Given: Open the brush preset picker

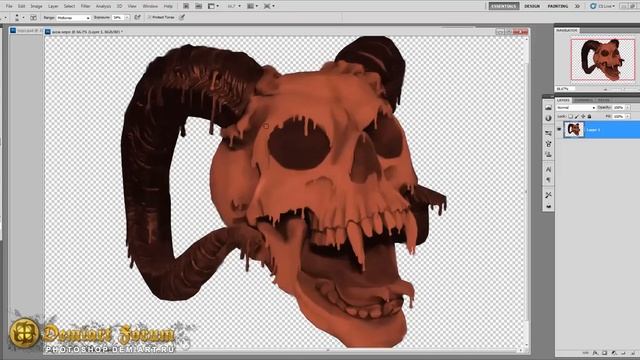Looking at the screenshot, I should click(19, 18).
